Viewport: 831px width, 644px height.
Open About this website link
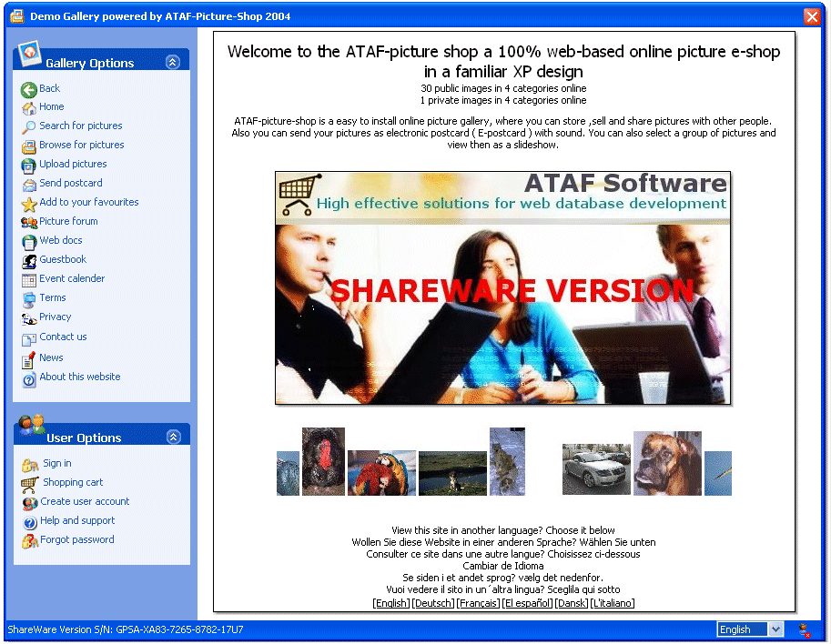[x=80, y=377]
